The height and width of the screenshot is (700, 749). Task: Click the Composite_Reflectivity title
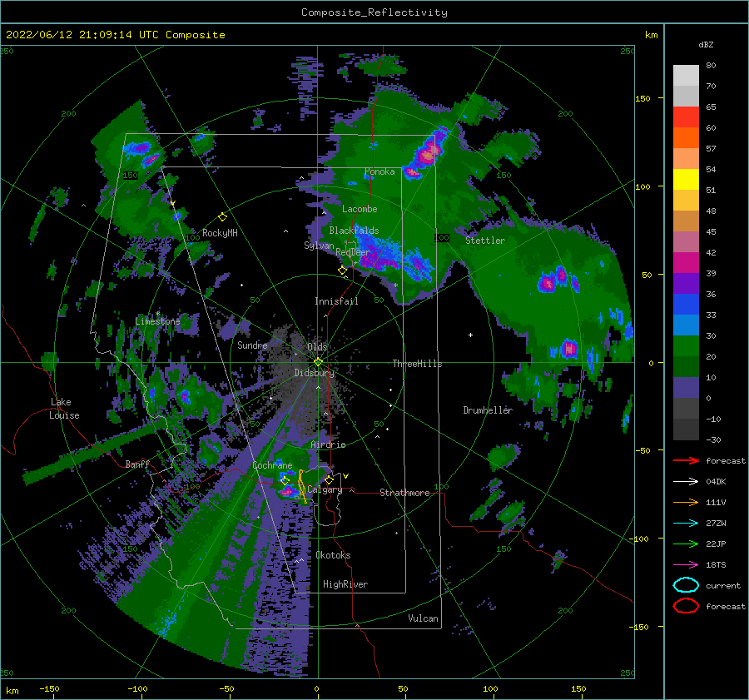coord(374,12)
